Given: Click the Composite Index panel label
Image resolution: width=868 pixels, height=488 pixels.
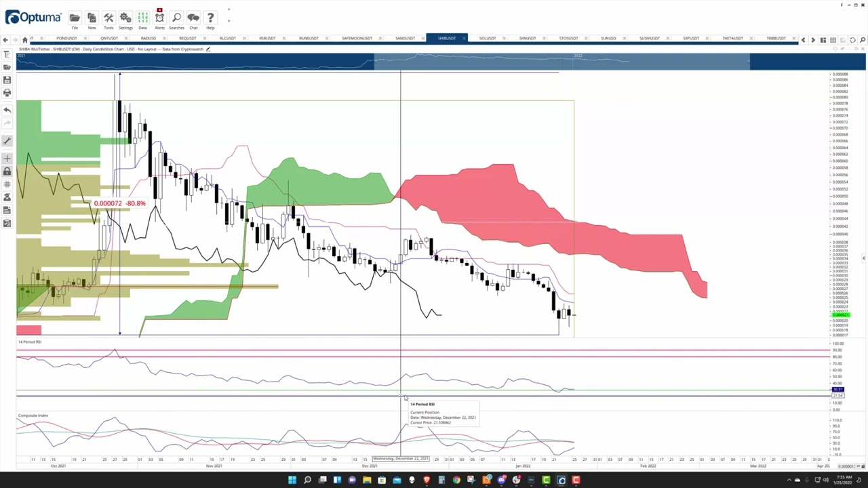Looking at the screenshot, I should pos(33,415).
